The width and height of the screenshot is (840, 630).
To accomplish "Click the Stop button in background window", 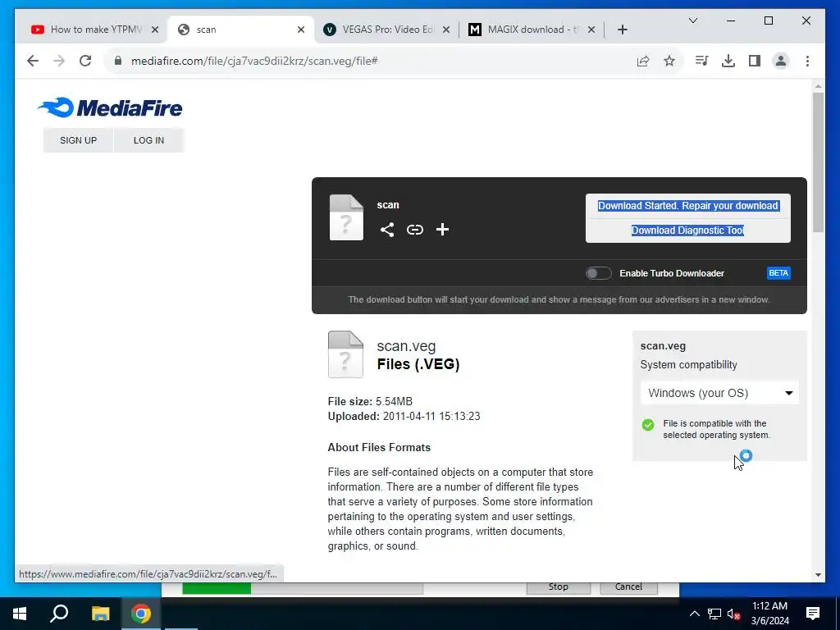I will pos(558,587).
